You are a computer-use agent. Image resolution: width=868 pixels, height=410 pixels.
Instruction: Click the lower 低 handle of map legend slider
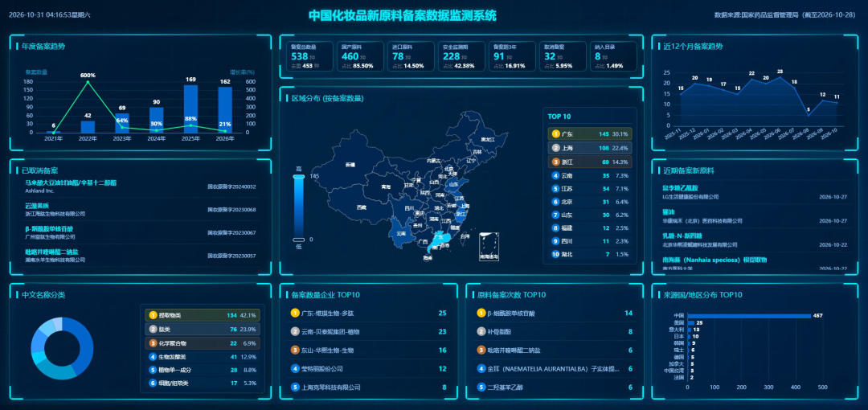click(x=299, y=240)
